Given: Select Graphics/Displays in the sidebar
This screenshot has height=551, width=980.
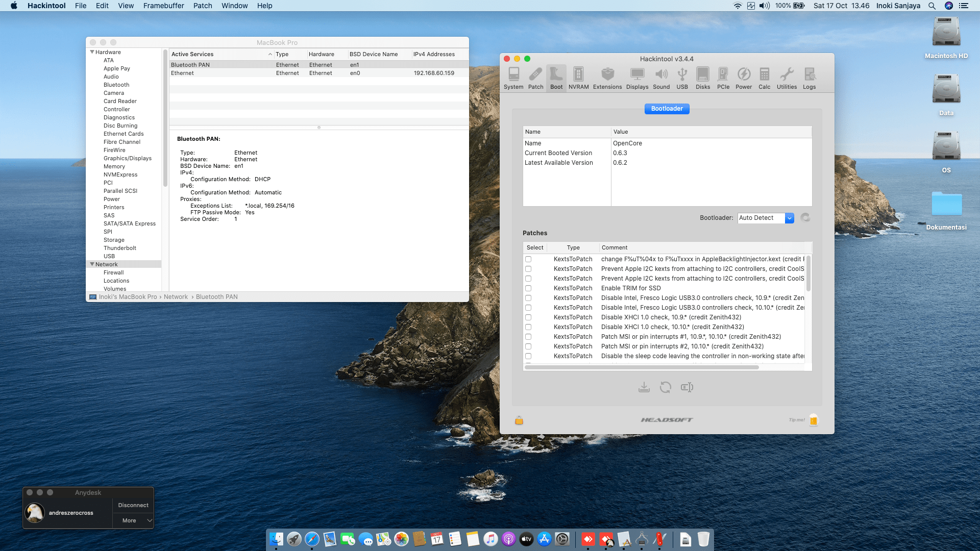Looking at the screenshot, I should pyautogui.click(x=128, y=158).
